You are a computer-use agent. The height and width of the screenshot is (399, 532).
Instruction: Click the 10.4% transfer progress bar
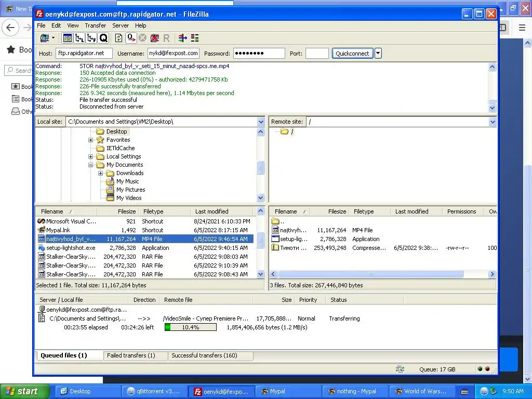click(190, 327)
